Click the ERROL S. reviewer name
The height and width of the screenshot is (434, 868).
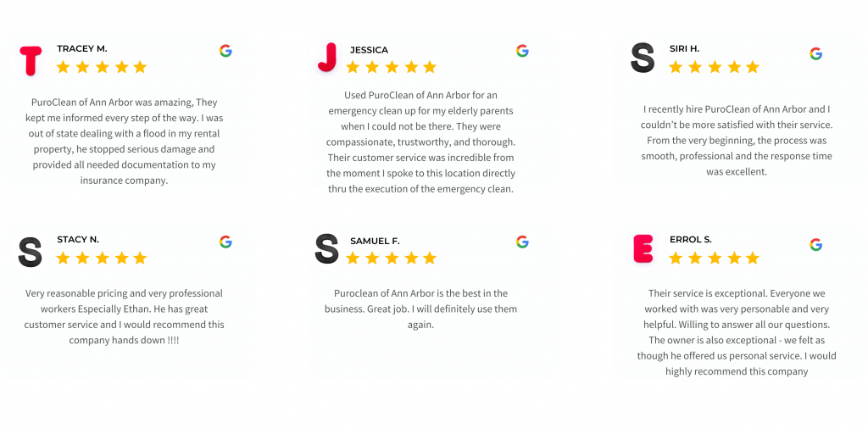[x=690, y=240]
